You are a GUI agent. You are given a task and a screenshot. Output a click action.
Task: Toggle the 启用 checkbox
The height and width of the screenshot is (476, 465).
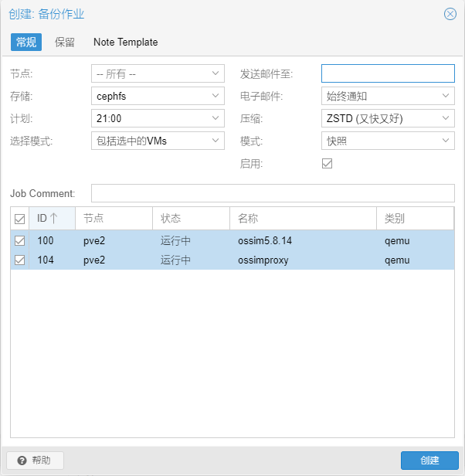click(x=327, y=164)
